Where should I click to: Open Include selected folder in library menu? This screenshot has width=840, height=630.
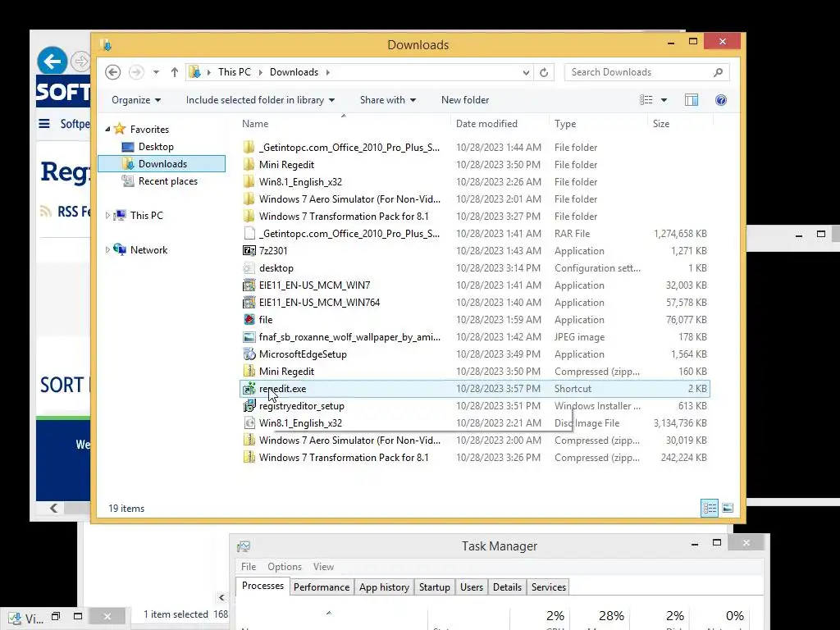[x=260, y=100]
